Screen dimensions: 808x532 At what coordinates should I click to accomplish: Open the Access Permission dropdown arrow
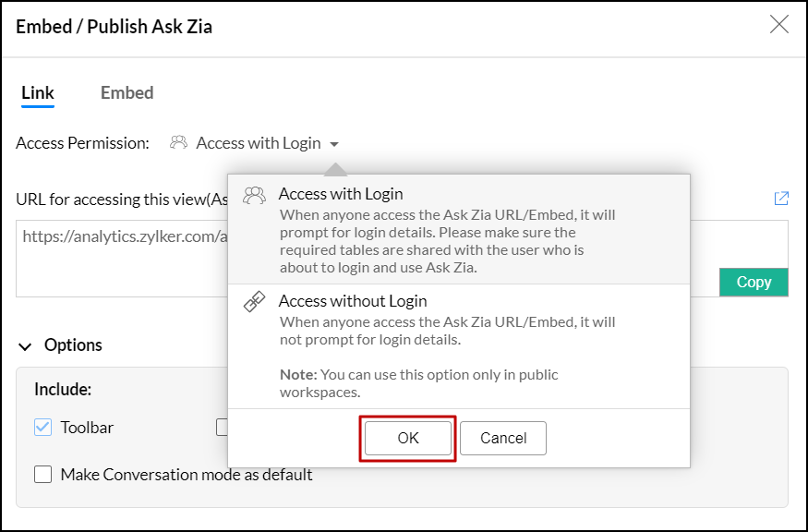click(334, 144)
